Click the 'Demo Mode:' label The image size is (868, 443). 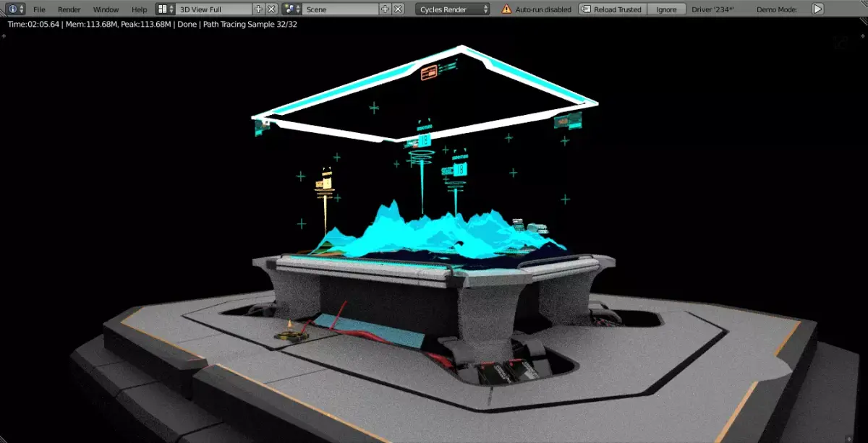(x=777, y=9)
